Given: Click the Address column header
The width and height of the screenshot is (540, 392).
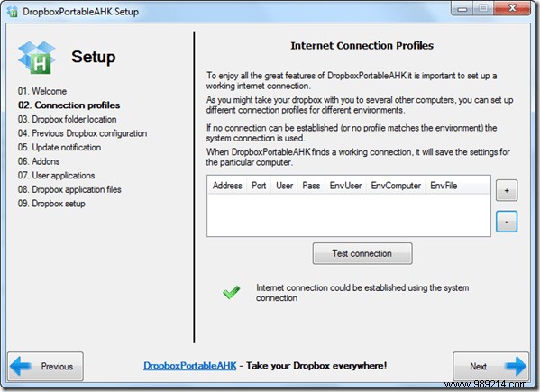Looking at the screenshot, I should [x=227, y=186].
